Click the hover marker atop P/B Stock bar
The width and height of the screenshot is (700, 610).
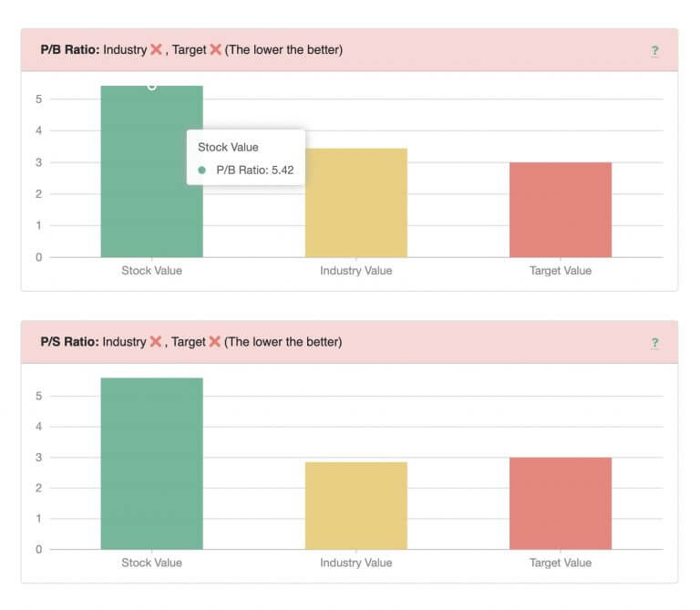pos(152,87)
